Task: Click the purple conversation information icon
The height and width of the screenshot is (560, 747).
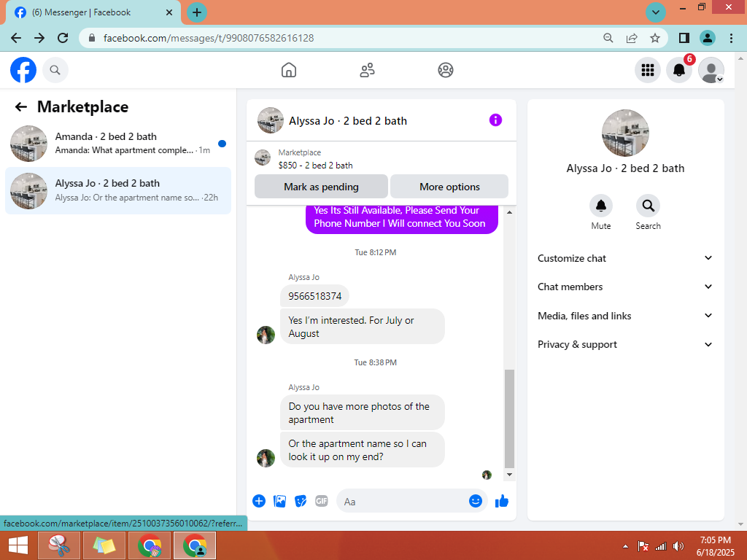Action: [x=495, y=120]
